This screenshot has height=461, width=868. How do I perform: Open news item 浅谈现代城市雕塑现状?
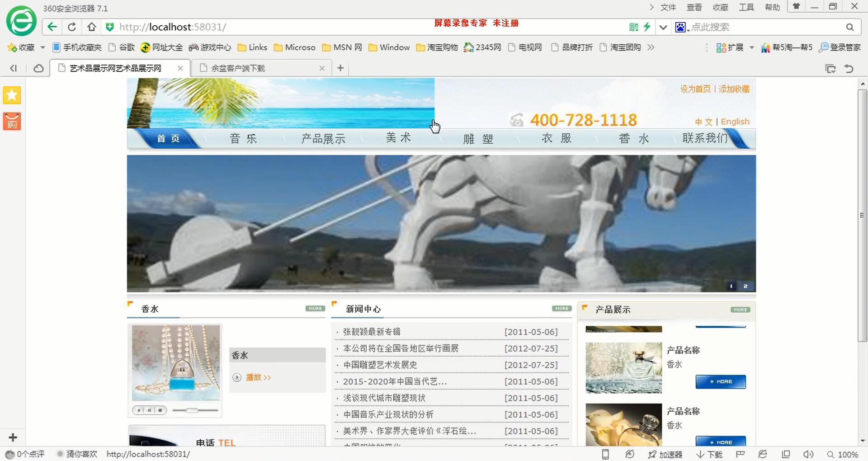pyautogui.click(x=384, y=398)
